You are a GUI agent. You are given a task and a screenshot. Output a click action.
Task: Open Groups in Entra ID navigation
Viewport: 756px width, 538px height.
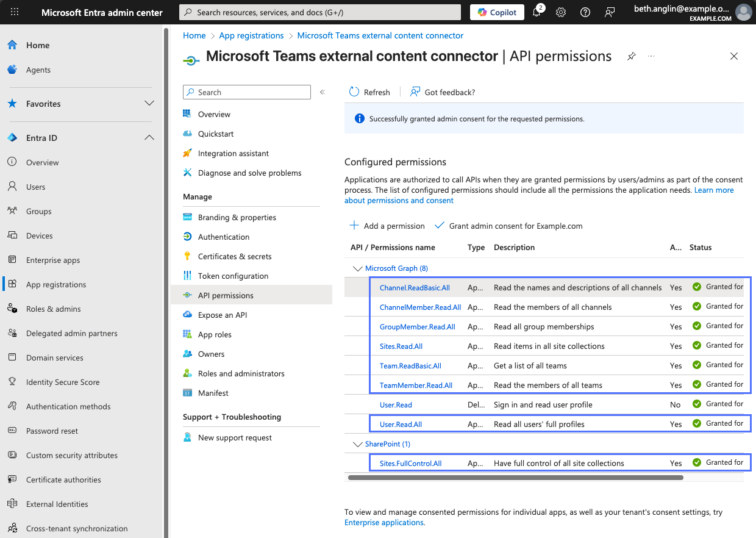click(39, 211)
